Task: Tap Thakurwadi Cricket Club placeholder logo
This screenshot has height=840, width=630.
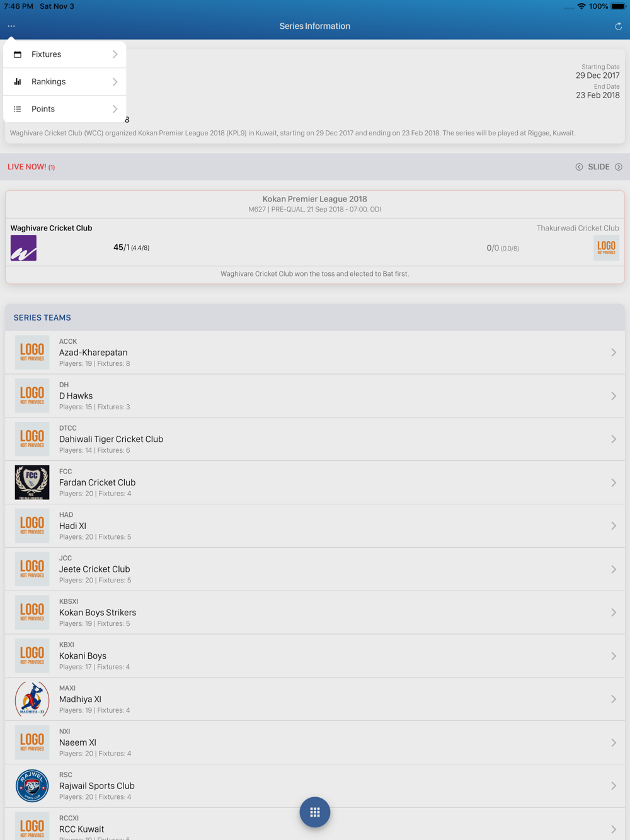Action: pyautogui.click(x=606, y=247)
